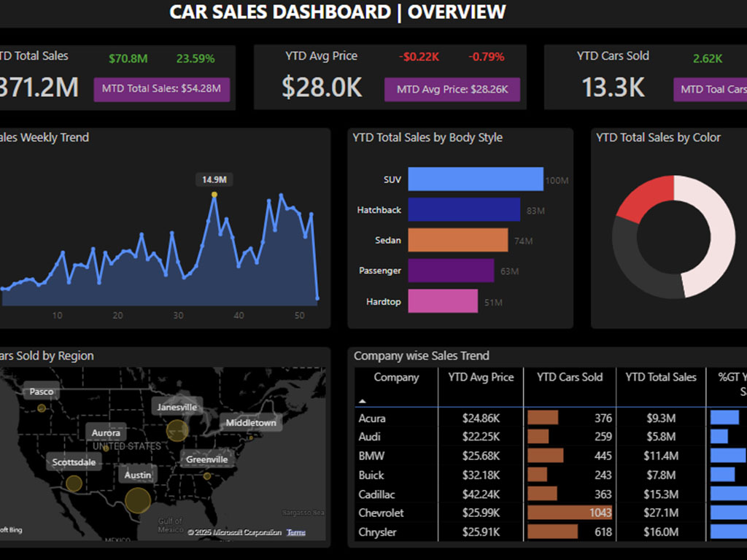This screenshot has height=560, width=747.
Task: Click the YTD Total Sales by Color title
Action: (x=658, y=138)
